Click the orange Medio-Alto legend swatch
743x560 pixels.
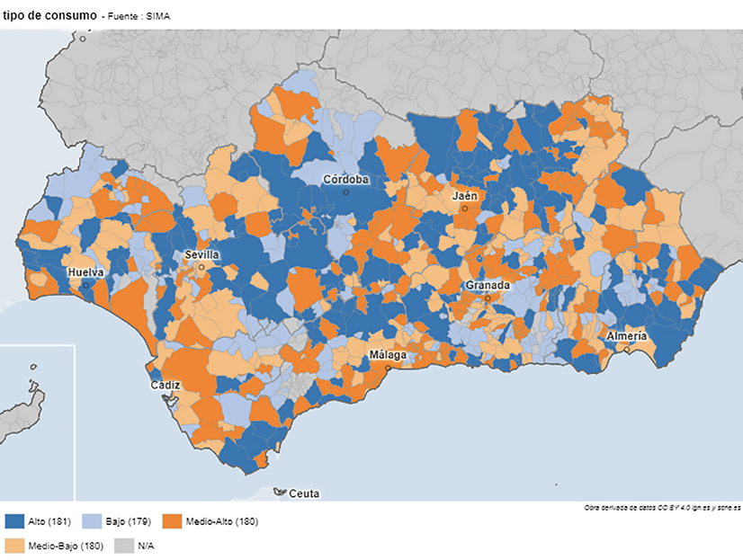tap(172, 521)
